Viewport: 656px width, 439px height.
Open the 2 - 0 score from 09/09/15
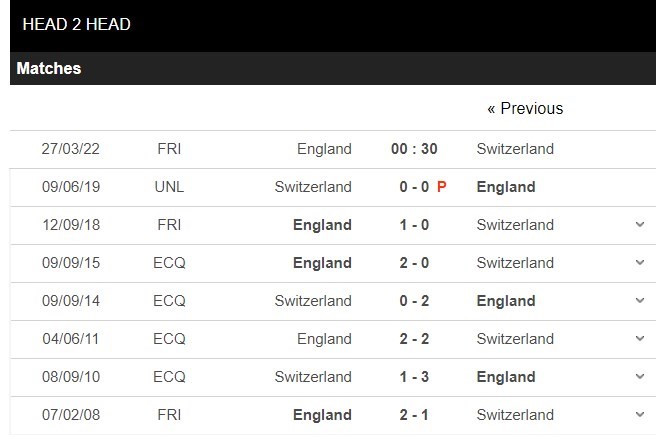click(414, 263)
